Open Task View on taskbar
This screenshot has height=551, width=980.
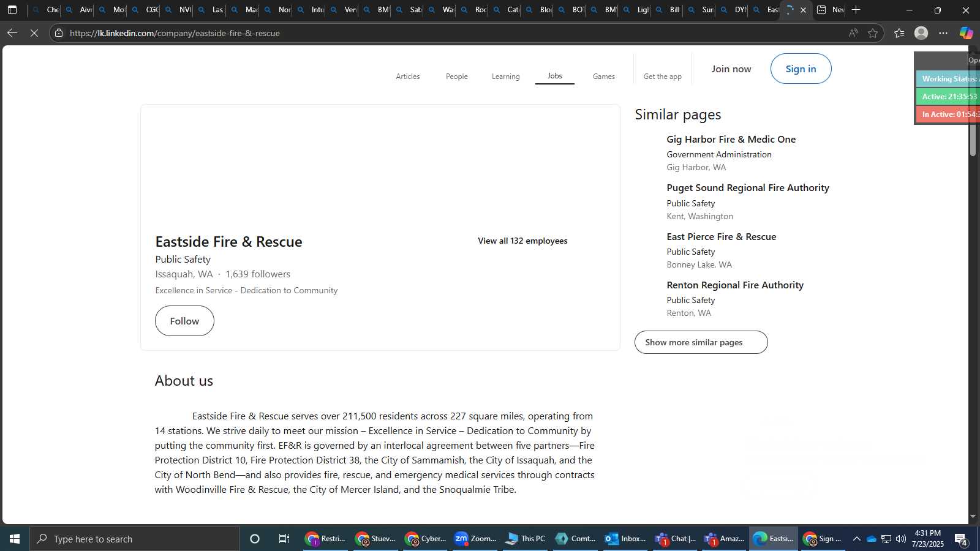pyautogui.click(x=284, y=539)
